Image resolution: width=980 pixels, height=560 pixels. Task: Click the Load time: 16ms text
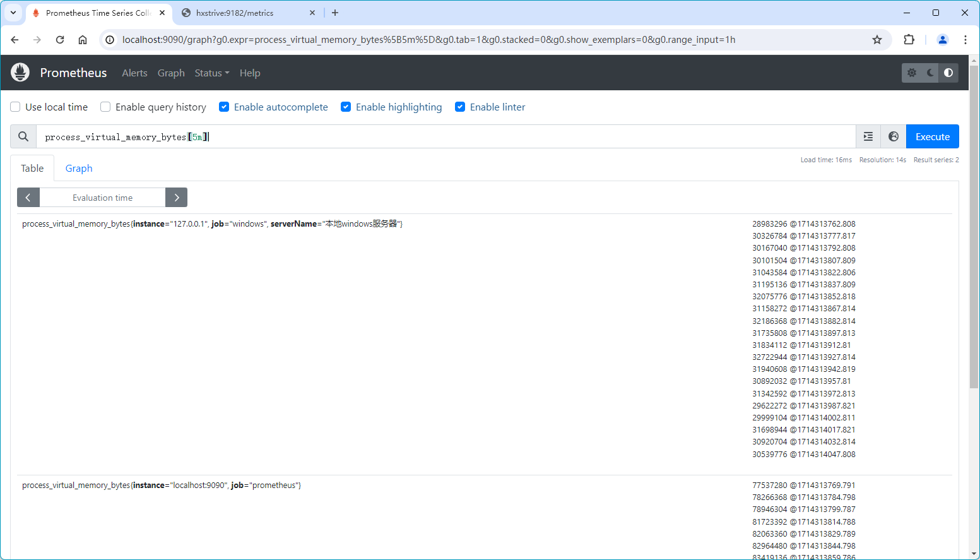pos(826,160)
